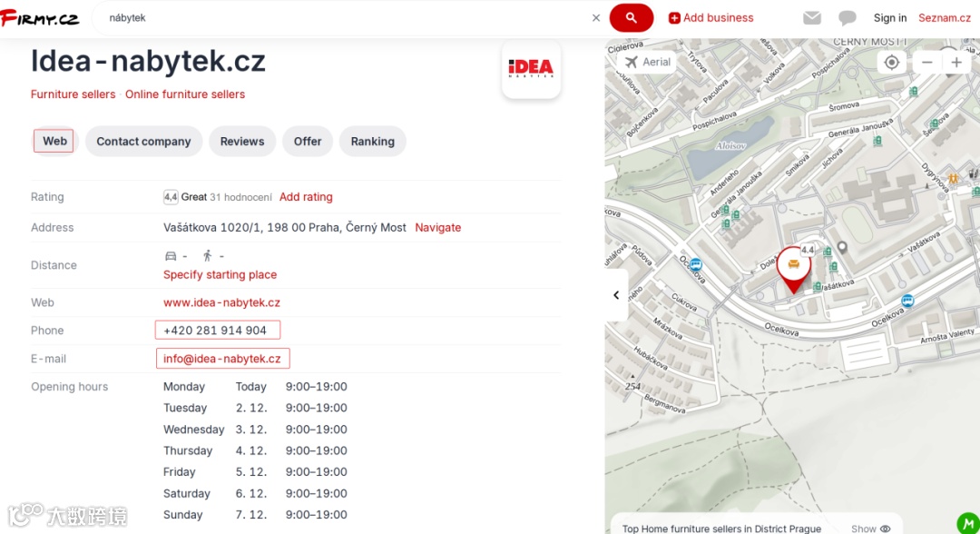Clear the search field with X icon
The width and height of the screenshot is (980, 534).
tap(595, 18)
